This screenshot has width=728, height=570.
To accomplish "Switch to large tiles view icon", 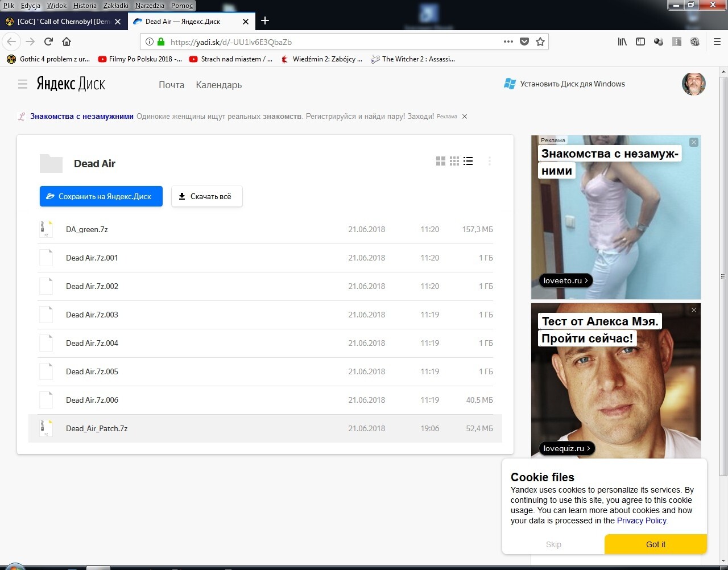I will click(x=440, y=162).
